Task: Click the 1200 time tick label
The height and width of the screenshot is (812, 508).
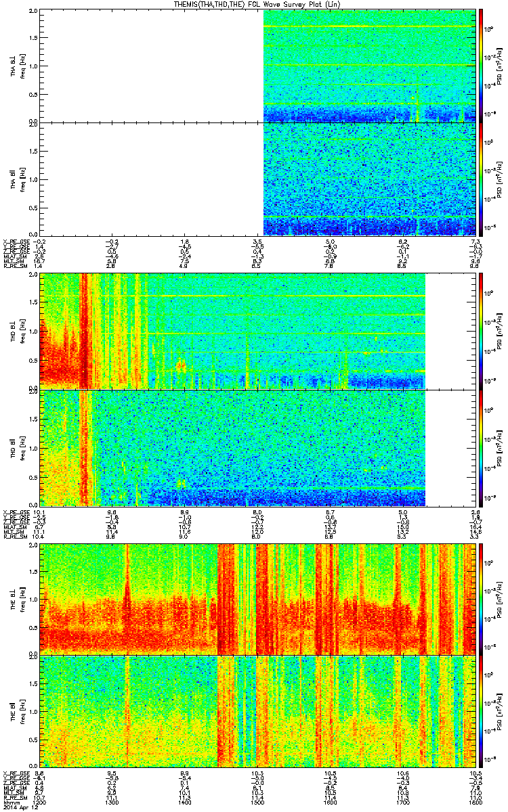Action: click(41, 803)
